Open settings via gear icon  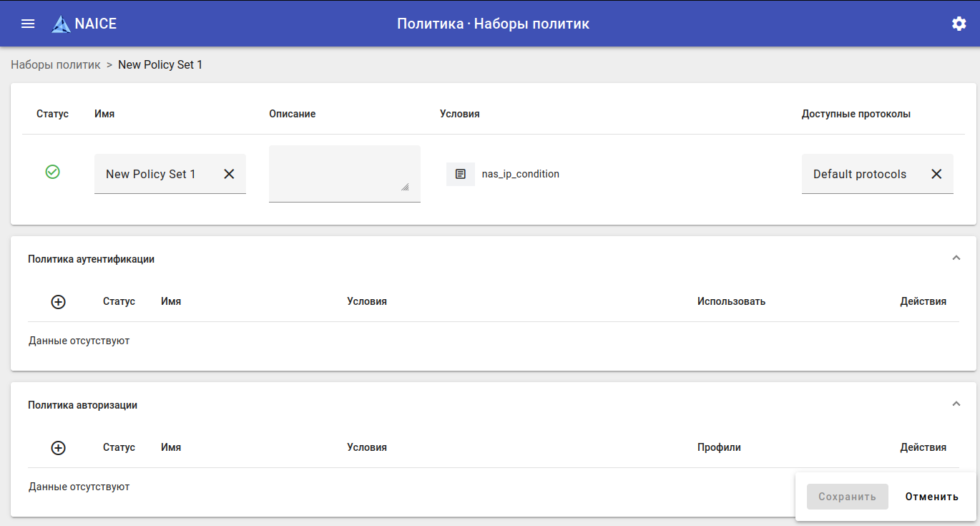[x=959, y=24]
